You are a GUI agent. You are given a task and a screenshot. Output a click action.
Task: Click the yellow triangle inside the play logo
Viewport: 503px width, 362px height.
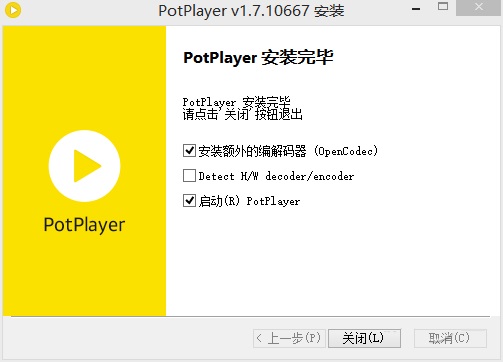coord(87,166)
